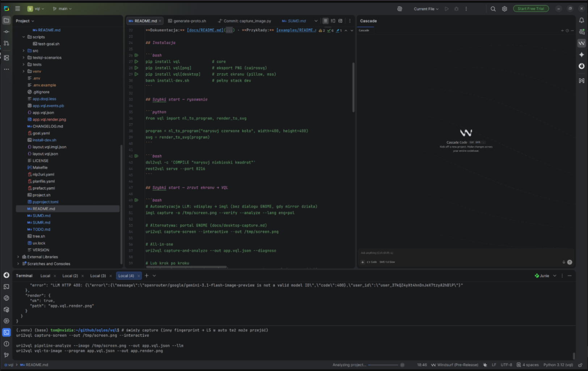Open the AI sparkle star icon in right sidebar
Viewport: 588px width, 371px height.
(581, 55)
